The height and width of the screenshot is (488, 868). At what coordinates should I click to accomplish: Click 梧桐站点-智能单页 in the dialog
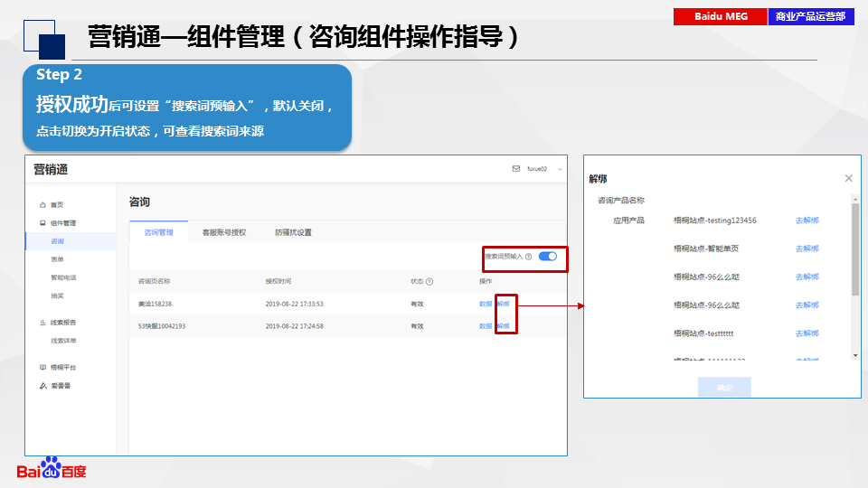706,249
